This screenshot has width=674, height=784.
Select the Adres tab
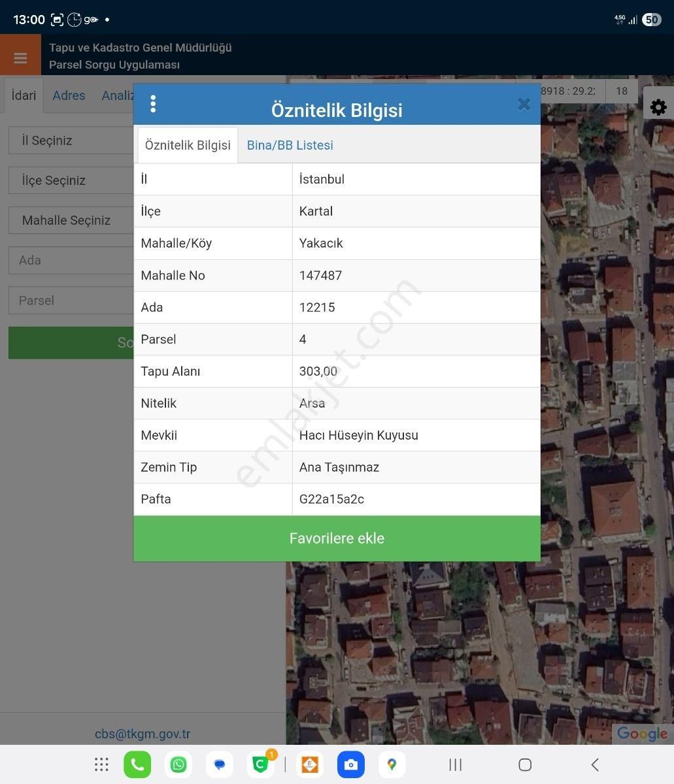tap(69, 95)
